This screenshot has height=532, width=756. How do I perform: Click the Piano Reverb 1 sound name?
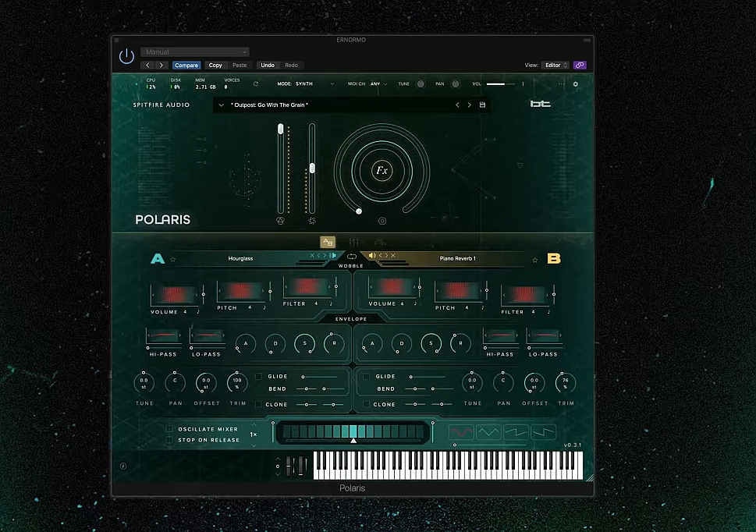coord(457,259)
